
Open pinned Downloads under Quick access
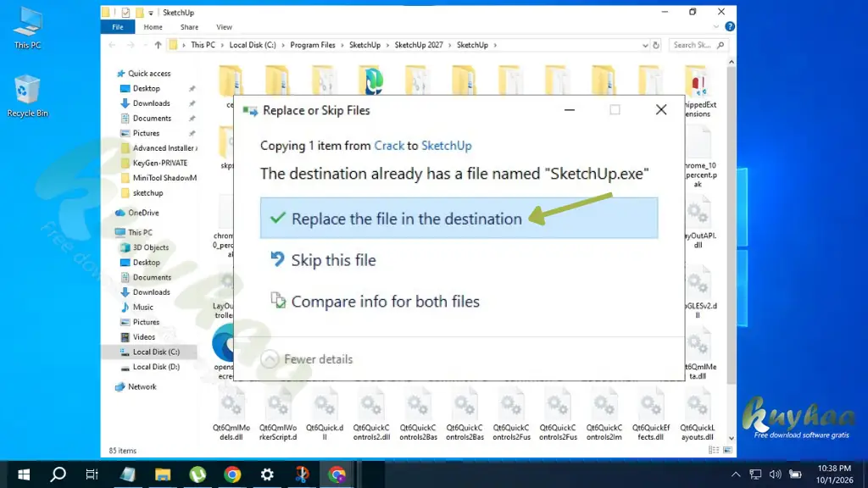click(x=151, y=103)
